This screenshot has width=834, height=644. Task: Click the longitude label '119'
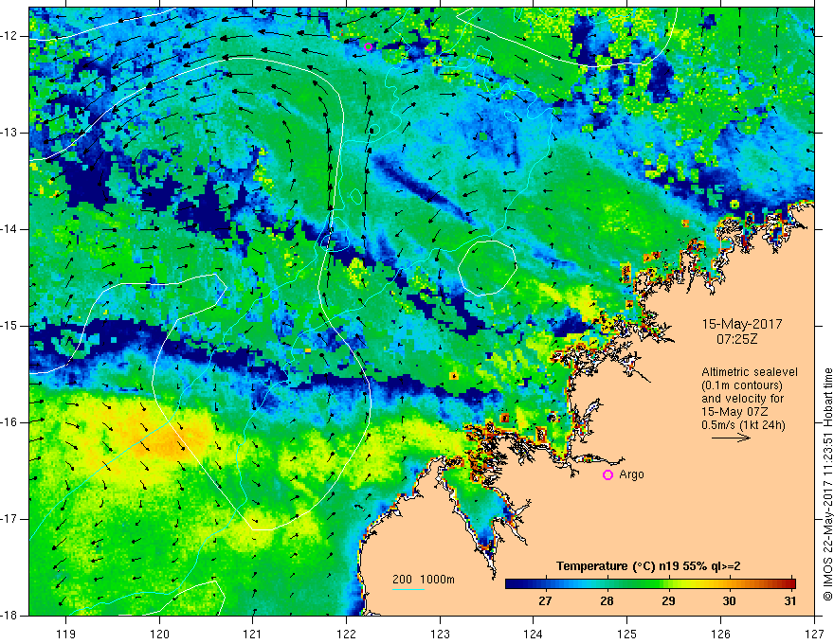click(x=66, y=634)
